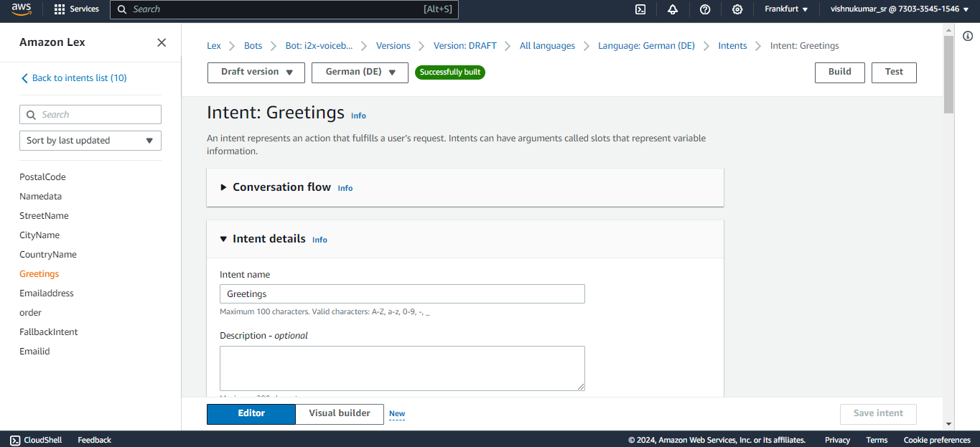Click the Save intent button
This screenshot has width=980, height=447.
tap(879, 414)
